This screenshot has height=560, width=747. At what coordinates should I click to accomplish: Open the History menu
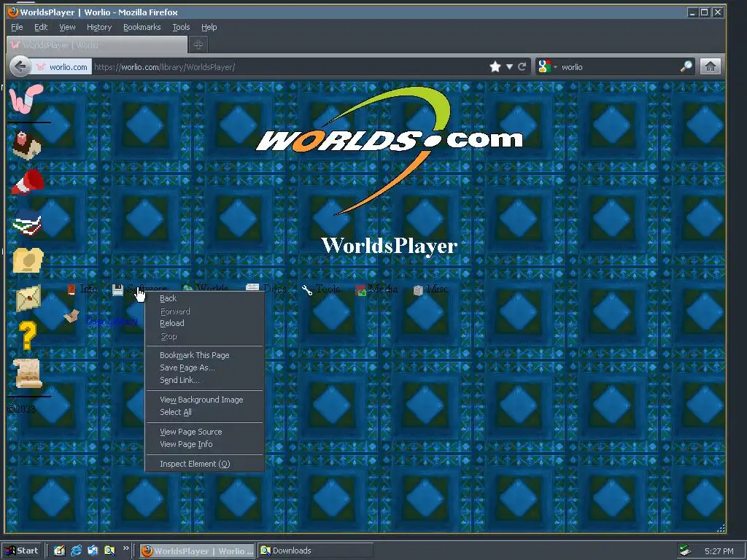point(99,27)
